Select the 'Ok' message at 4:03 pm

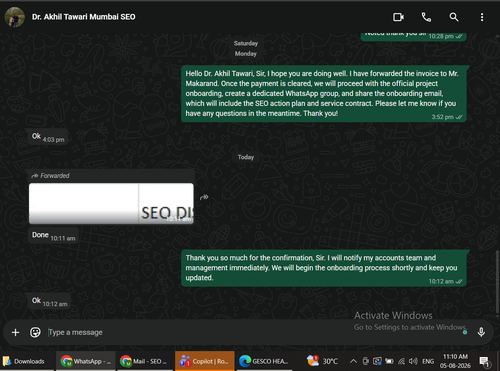coord(48,137)
